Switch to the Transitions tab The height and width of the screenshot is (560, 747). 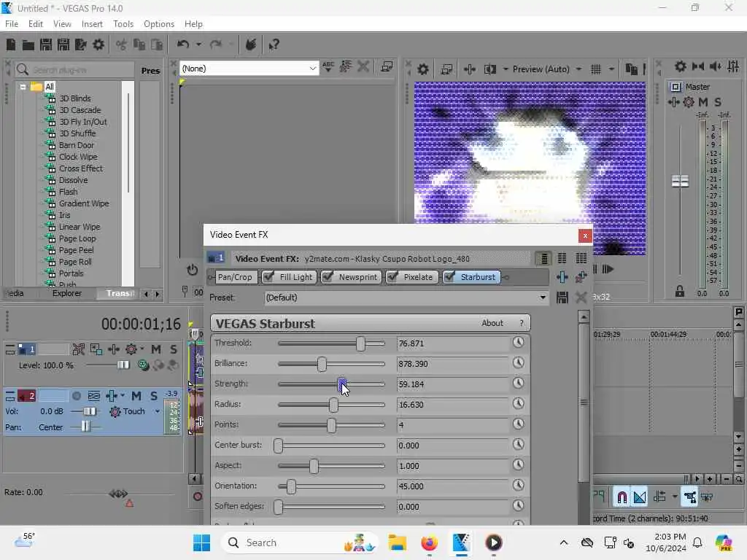119,293
